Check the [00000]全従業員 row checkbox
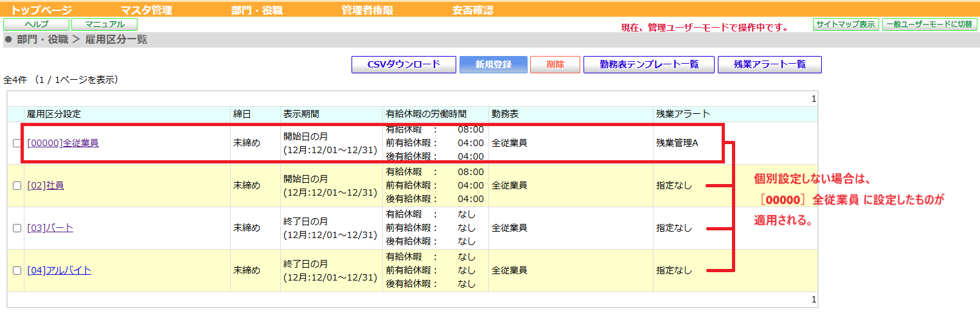 tap(17, 143)
